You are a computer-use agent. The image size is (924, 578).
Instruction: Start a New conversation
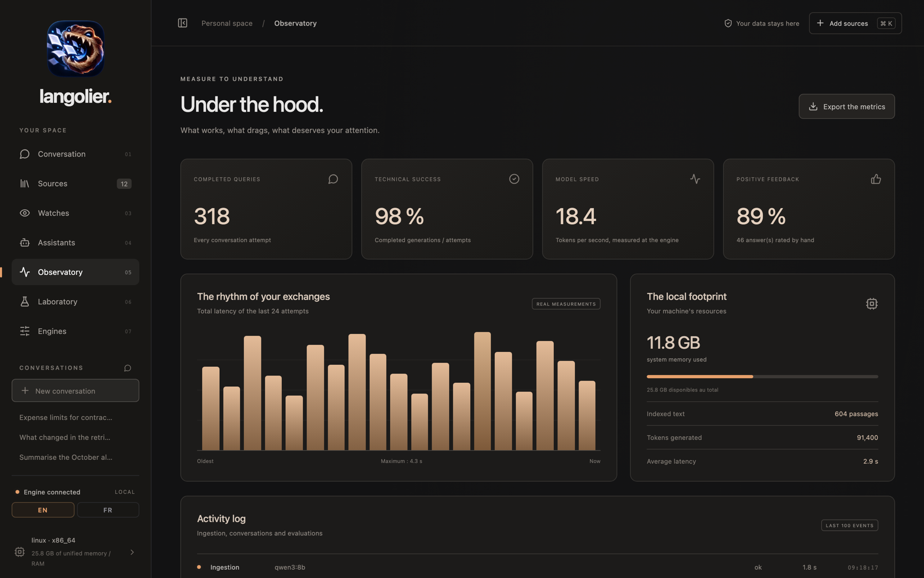point(75,390)
